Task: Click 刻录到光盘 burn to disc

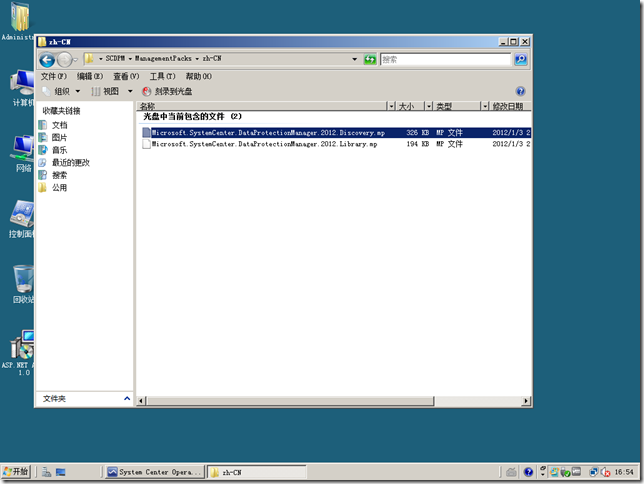Action: coord(168,91)
